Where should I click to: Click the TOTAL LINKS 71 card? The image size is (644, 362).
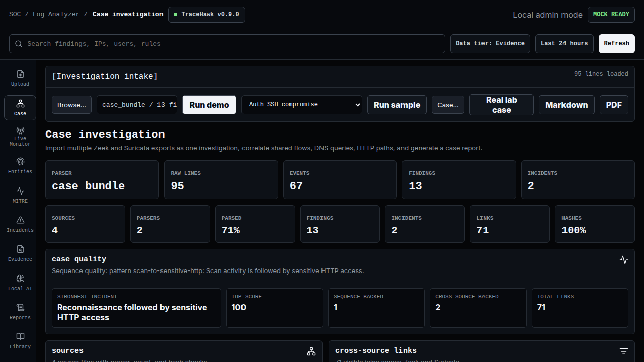pos(580,308)
